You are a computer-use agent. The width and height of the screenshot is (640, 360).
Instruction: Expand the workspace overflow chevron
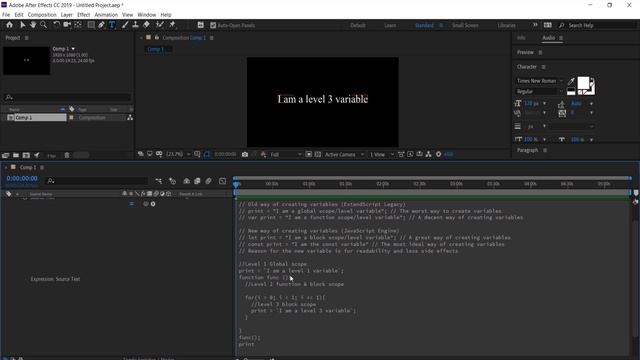click(x=535, y=25)
